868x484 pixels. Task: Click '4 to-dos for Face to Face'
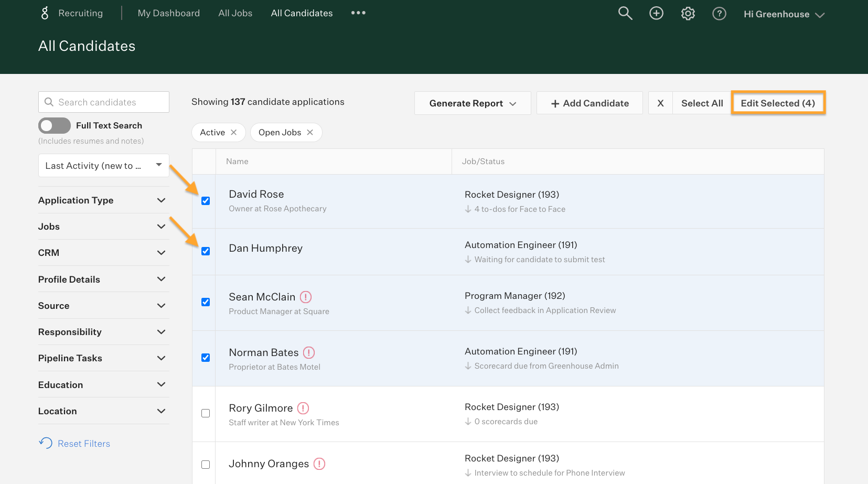(x=520, y=209)
